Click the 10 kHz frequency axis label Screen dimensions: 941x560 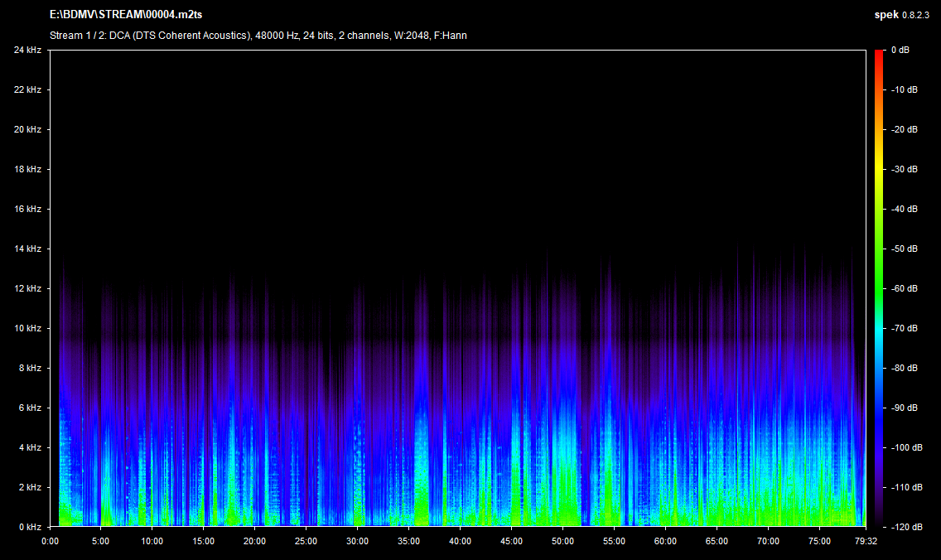[27, 329]
